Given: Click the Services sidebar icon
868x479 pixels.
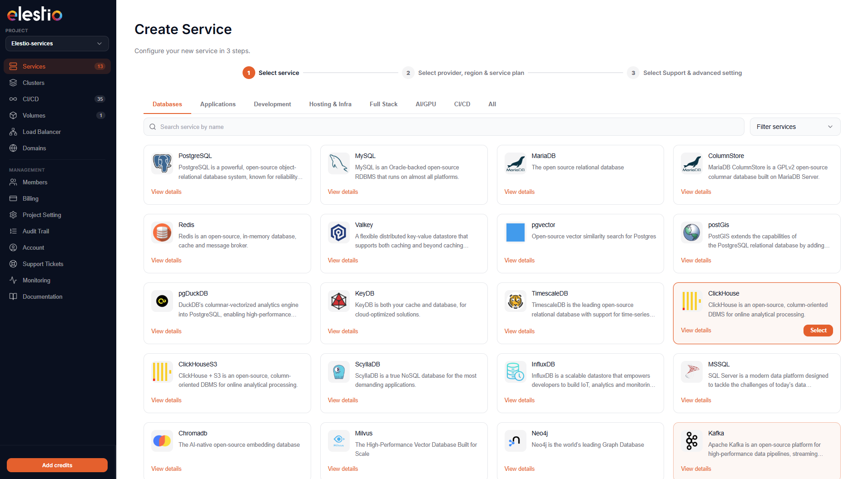Looking at the screenshot, I should [x=13, y=66].
